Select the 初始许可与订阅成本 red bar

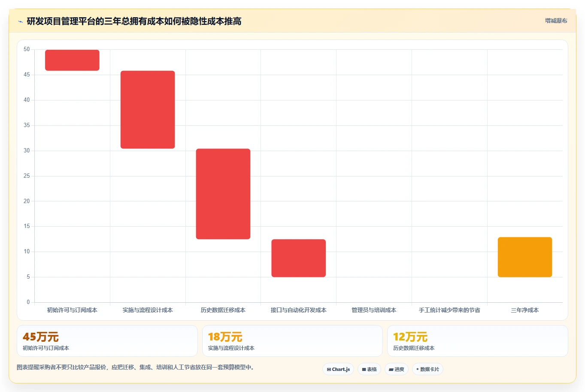click(72, 60)
